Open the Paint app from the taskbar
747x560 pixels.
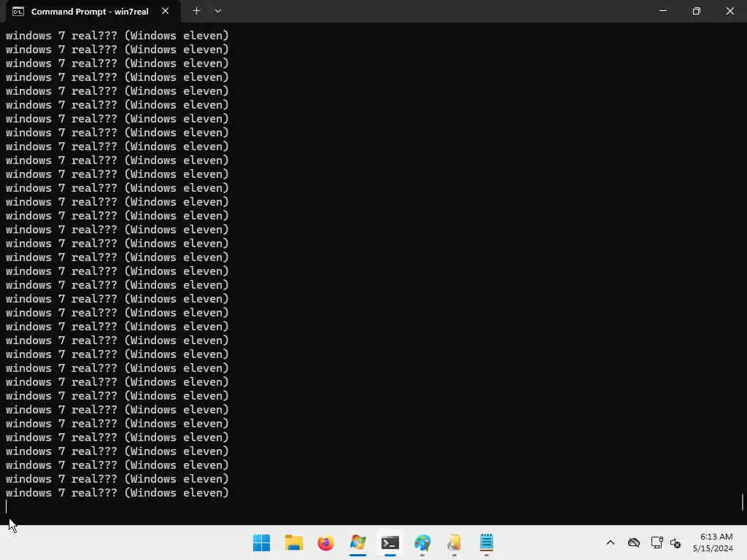click(x=422, y=542)
